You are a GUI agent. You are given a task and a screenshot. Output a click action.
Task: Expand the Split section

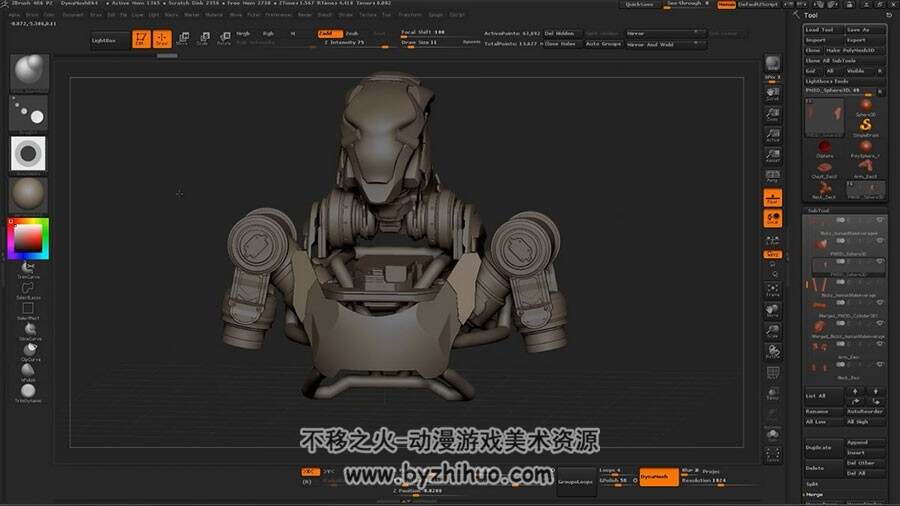point(812,484)
